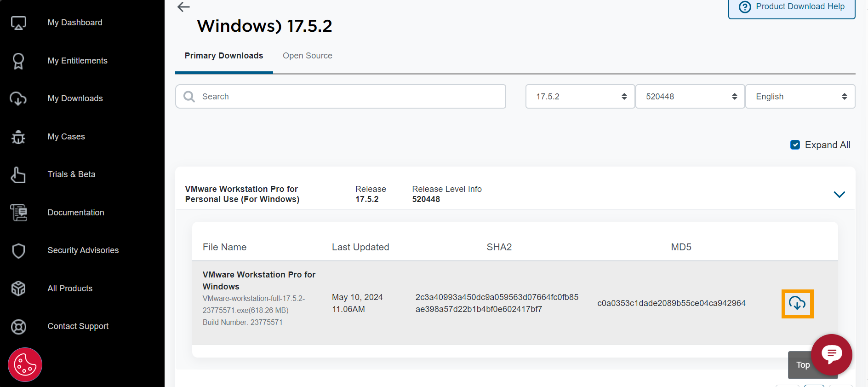Click the Last Updated column header

pos(360,247)
